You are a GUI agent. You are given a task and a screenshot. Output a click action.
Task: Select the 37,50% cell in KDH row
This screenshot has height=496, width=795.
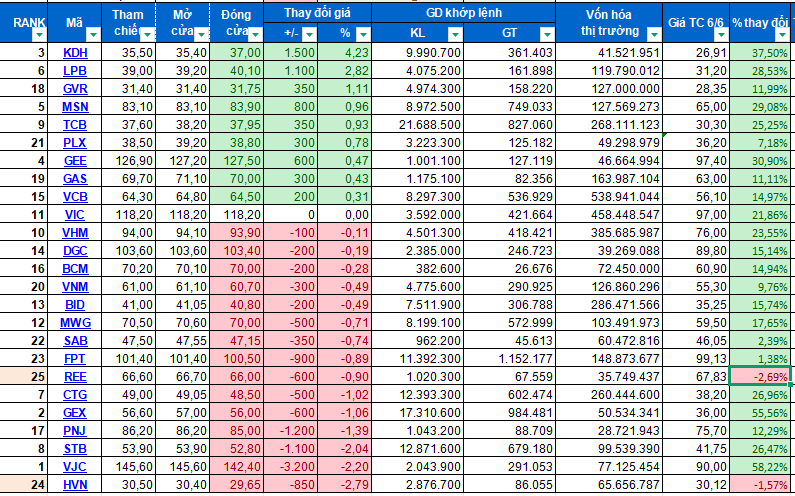[x=760, y=53]
